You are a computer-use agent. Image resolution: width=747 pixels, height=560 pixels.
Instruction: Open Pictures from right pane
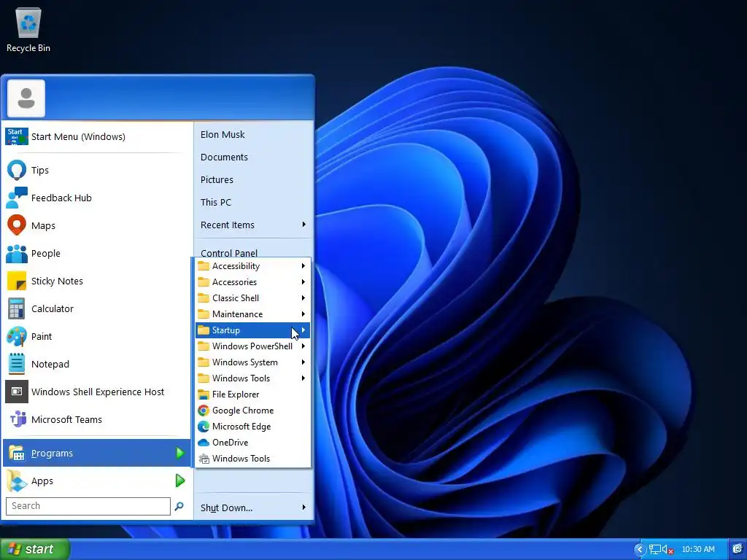217,179
